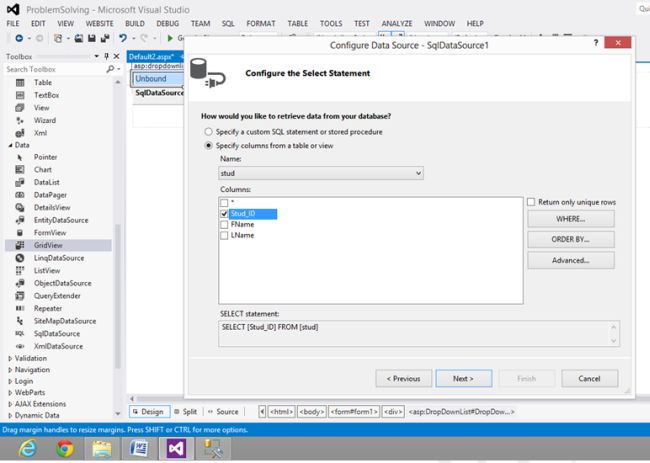The width and height of the screenshot is (650, 463).
Task: Select the EntityDataSource toolbox icon
Action: [x=20, y=220]
